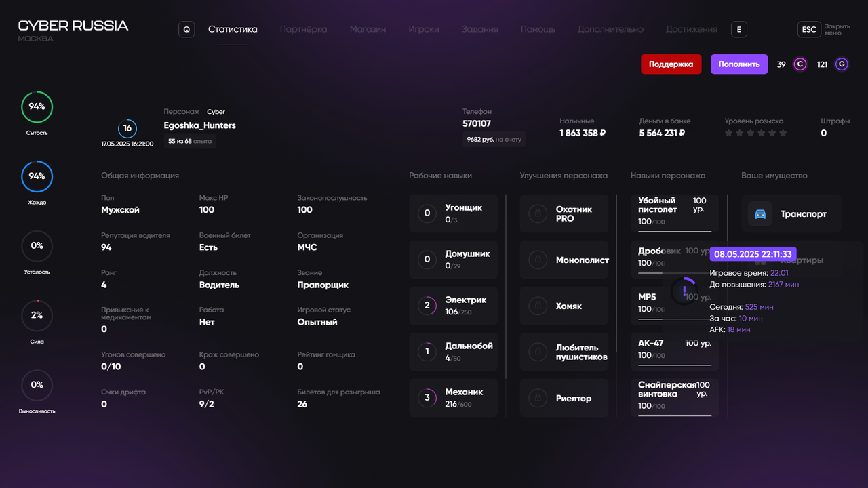
Task: Open the Дополнительно tab
Action: [x=610, y=29]
